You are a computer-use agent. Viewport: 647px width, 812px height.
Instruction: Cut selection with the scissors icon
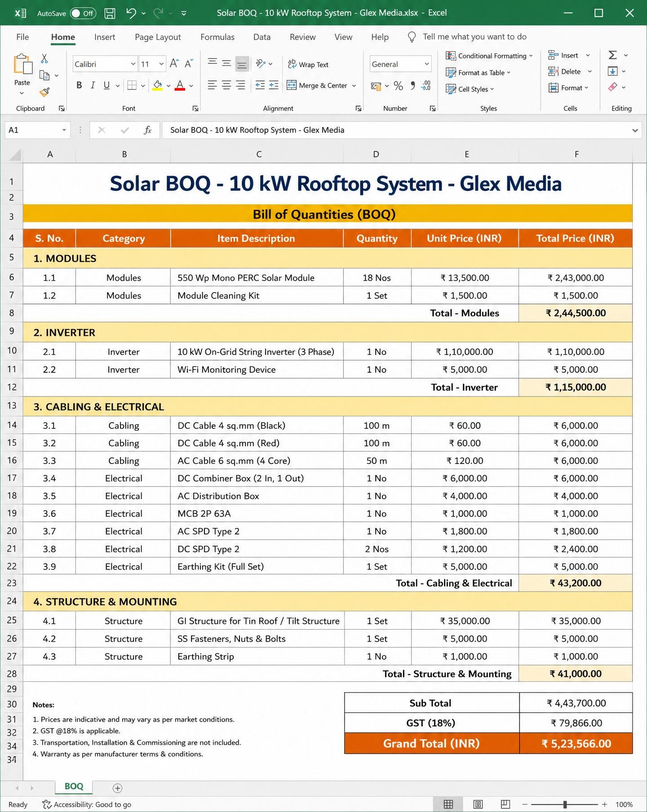coord(44,58)
